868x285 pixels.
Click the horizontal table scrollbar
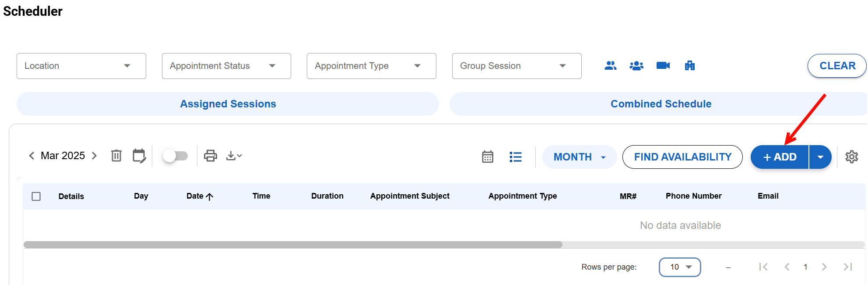click(x=293, y=245)
